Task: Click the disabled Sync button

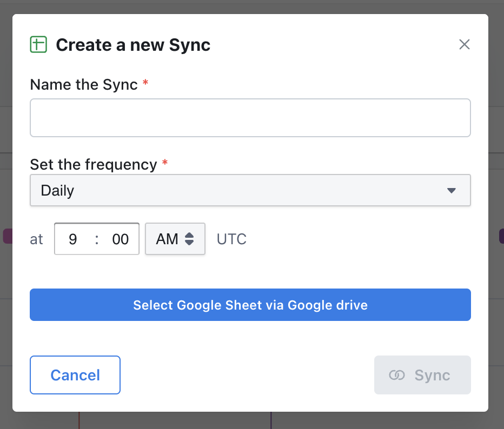Action: [x=422, y=375]
